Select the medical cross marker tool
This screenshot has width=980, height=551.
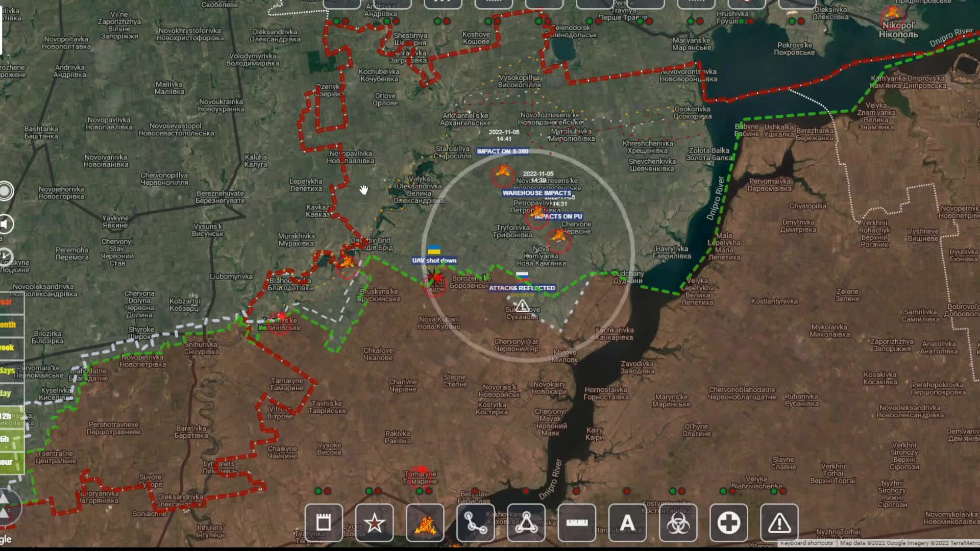pos(728,522)
